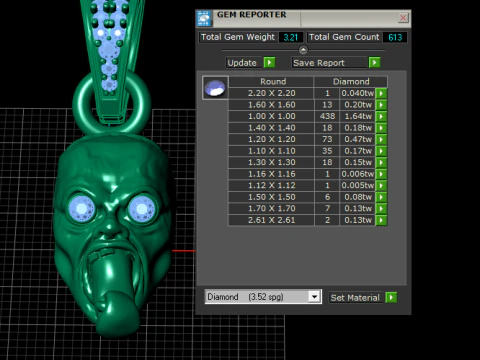Select the 2.20 X 2.20 size cell

(271, 93)
